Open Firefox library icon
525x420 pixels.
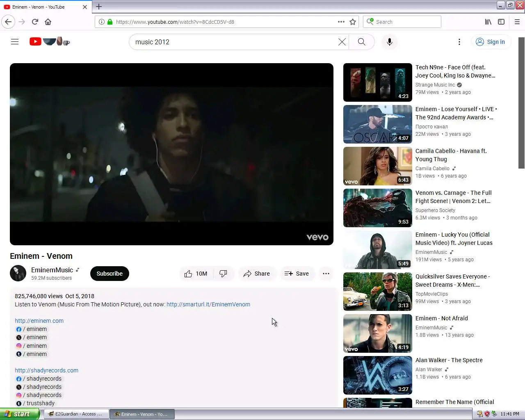coord(488,22)
